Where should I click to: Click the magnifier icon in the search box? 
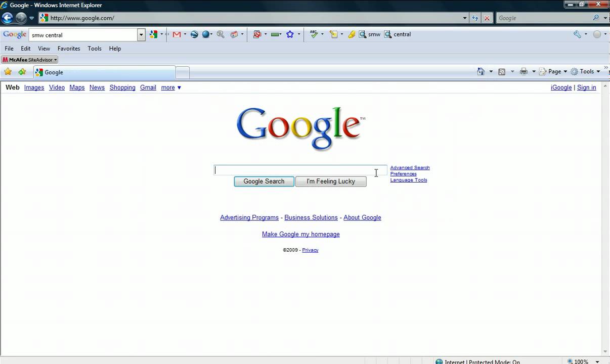tap(596, 18)
